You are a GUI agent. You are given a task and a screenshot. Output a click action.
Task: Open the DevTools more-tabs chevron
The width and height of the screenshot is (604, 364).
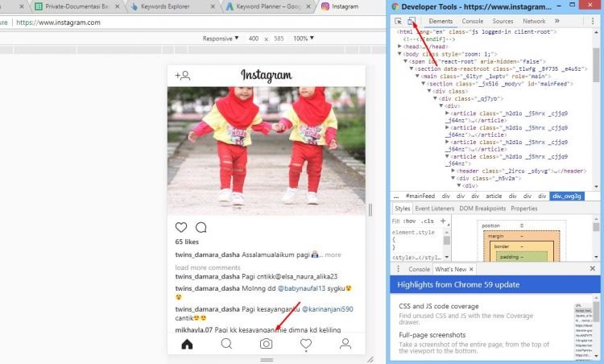coord(557,21)
